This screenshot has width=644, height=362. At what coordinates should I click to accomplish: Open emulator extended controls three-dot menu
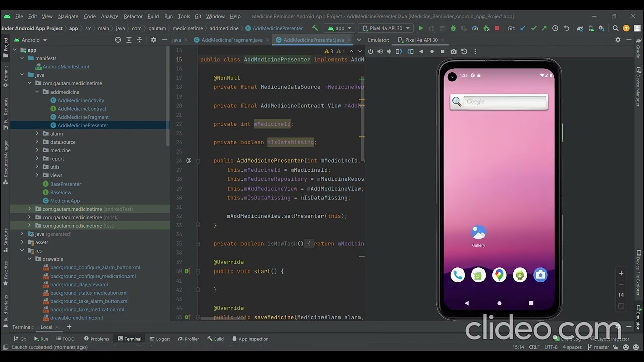(x=475, y=51)
